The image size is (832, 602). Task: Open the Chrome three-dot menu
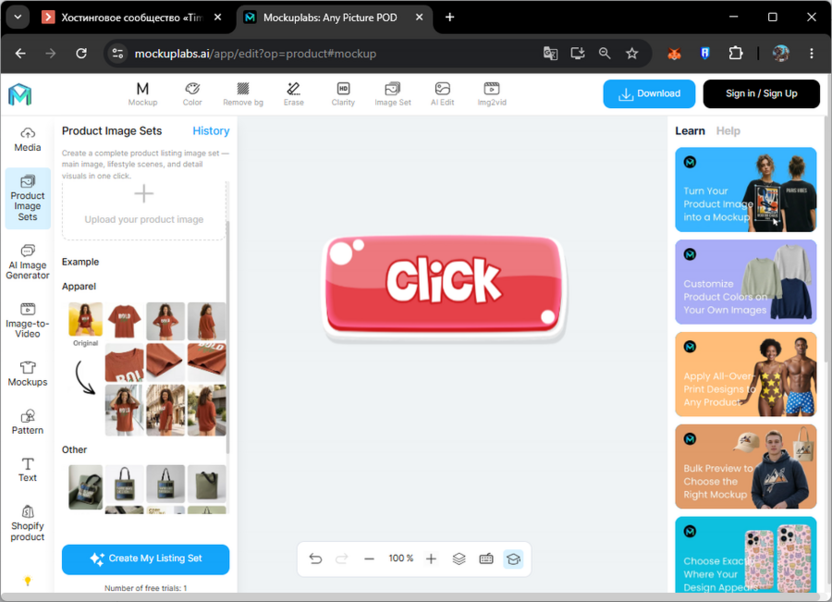[x=811, y=54]
